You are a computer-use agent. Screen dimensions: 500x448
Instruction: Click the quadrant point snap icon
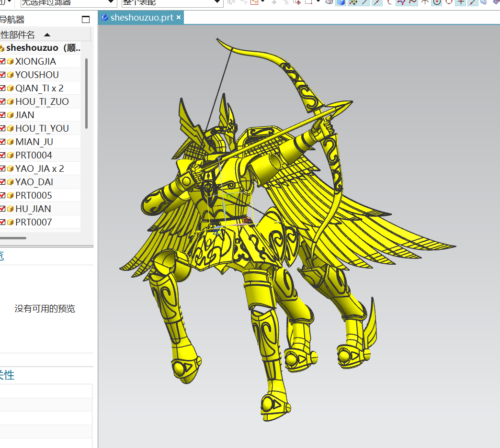(449, 2)
